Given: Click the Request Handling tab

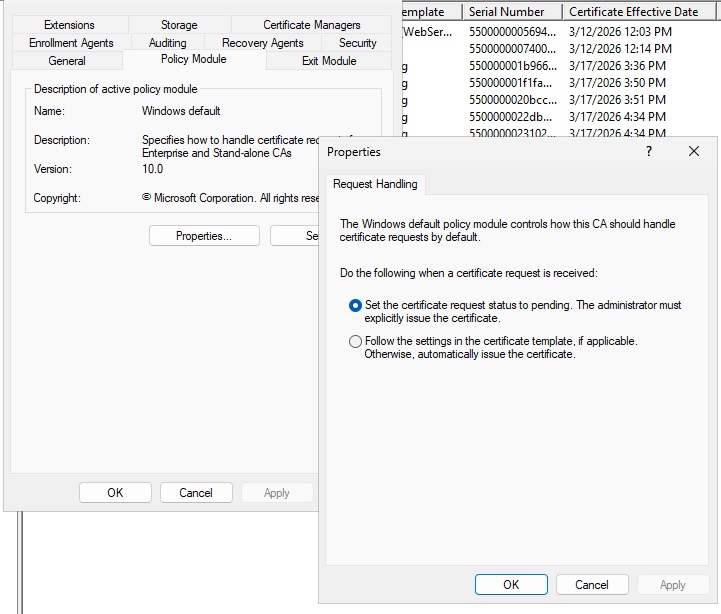Looking at the screenshot, I should click(375, 184).
